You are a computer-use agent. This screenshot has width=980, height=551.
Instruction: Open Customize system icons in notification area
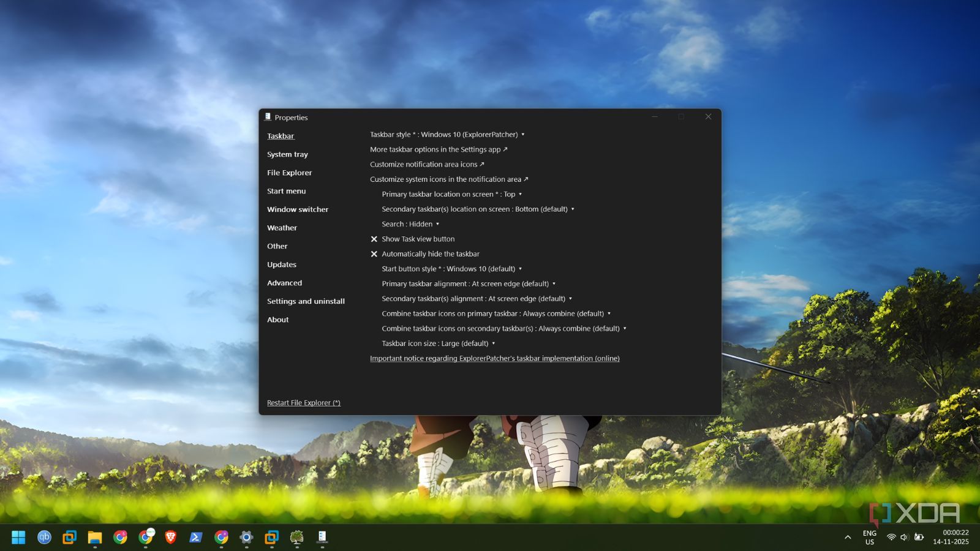(x=449, y=179)
